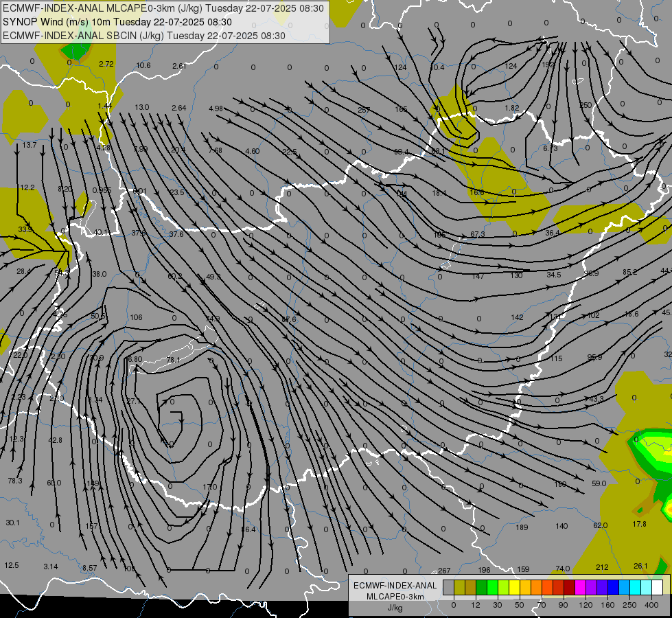This screenshot has width=672, height=618.
Task: Click the map value '13.7'
Action: tap(30, 145)
